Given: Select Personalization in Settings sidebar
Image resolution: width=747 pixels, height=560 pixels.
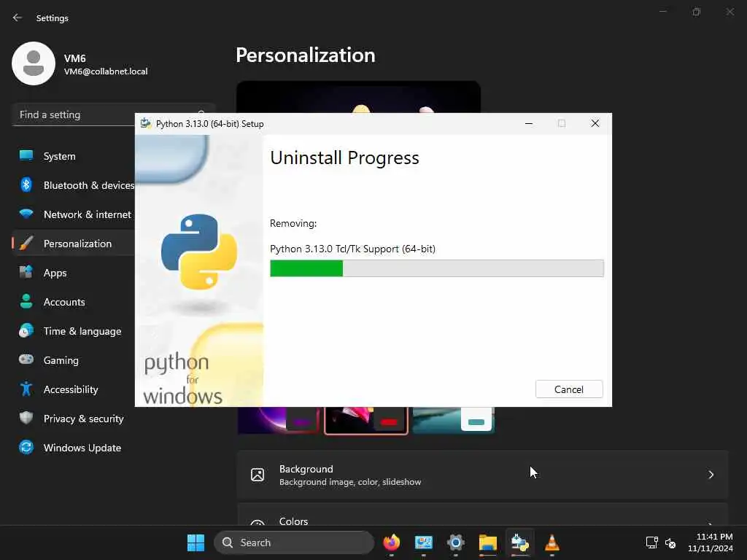Looking at the screenshot, I should [x=74, y=244].
